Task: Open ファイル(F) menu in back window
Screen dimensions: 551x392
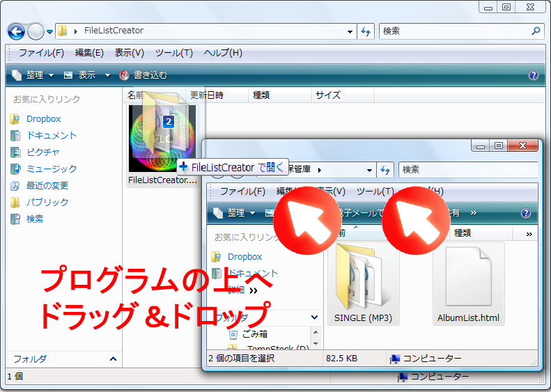Action: 42,53
